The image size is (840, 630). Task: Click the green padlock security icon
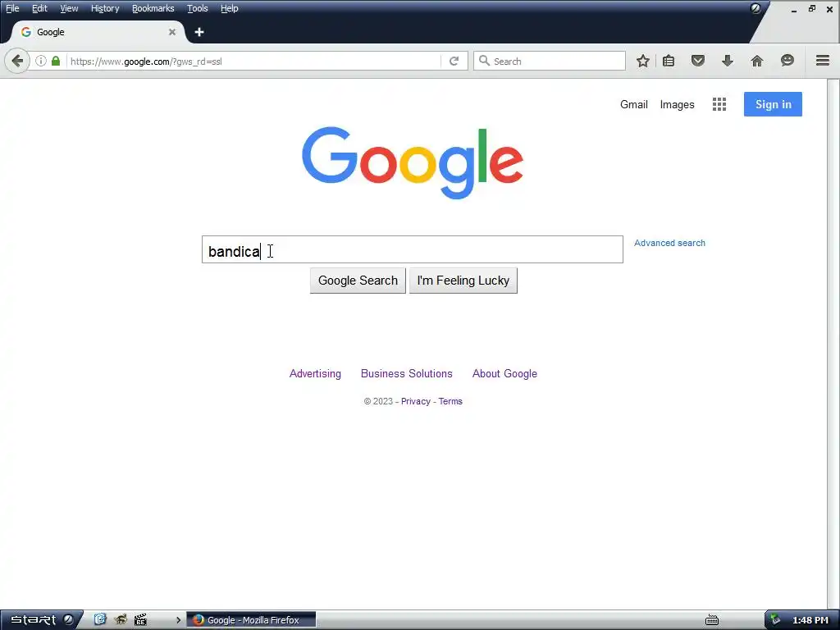coord(56,61)
